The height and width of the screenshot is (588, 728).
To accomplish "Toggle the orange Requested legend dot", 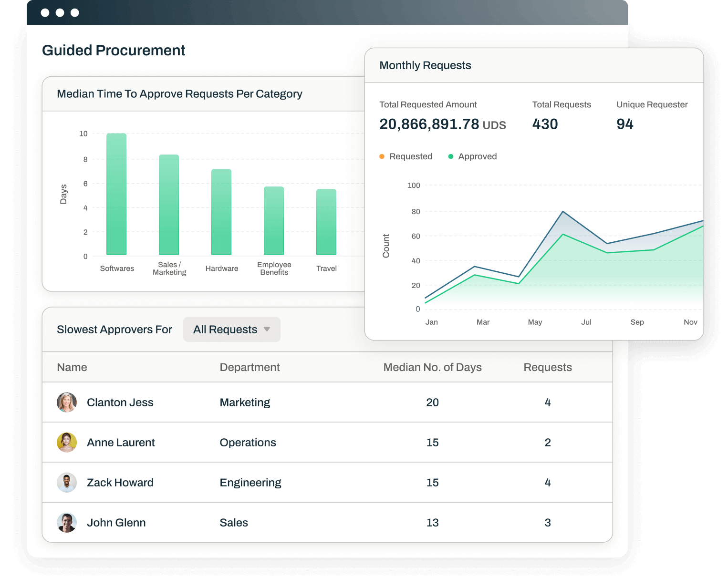I will click(382, 156).
